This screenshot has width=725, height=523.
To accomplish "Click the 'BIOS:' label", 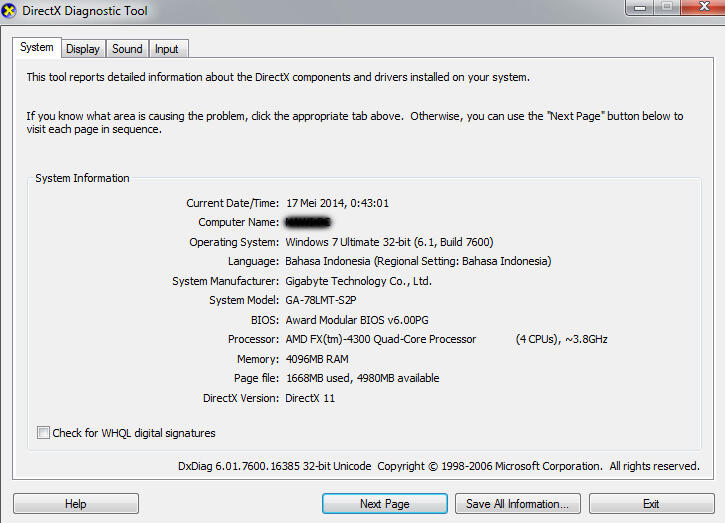I will pos(265,320).
